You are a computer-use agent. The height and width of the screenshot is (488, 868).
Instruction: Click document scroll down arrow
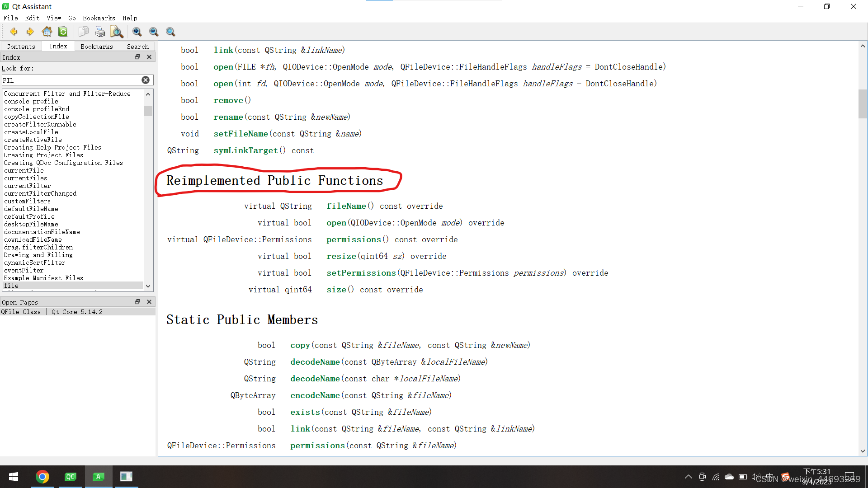[863, 451]
